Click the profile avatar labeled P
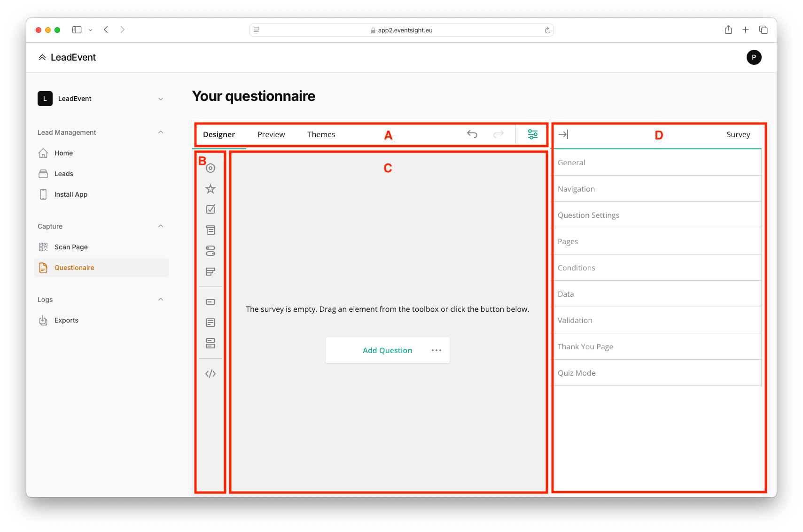 tap(754, 57)
